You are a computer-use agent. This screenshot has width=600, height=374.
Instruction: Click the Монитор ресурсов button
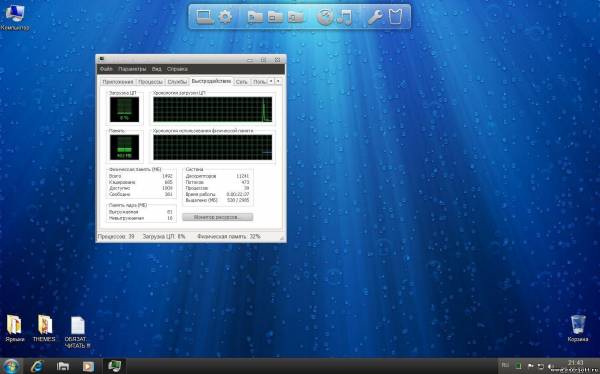point(217,217)
